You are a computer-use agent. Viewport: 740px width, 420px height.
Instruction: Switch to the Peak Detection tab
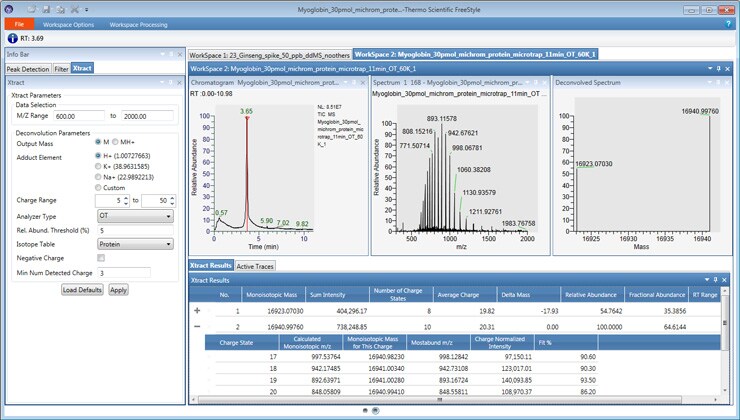(x=27, y=69)
